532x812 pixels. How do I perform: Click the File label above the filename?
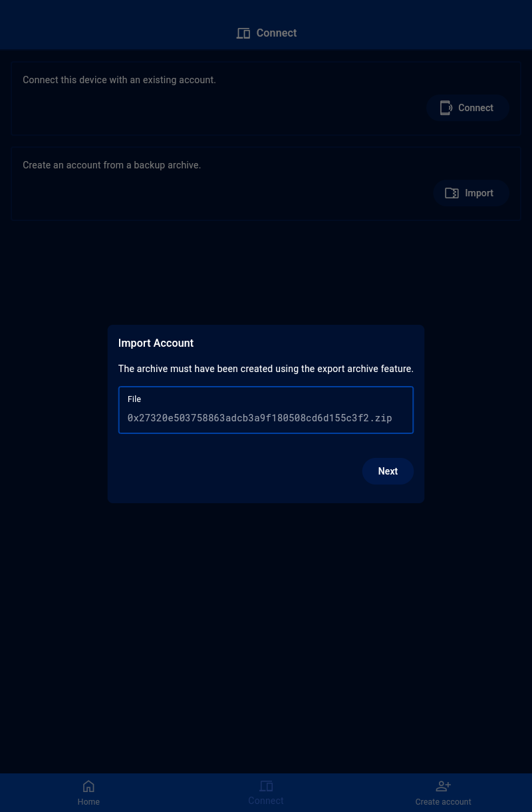(x=134, y=399)
